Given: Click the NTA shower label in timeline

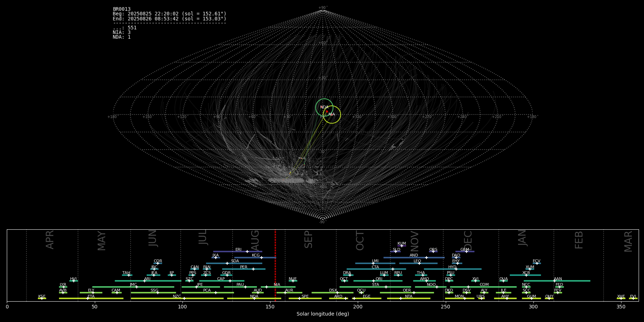Looking at the screenshot, I should [x=409, y=297].
